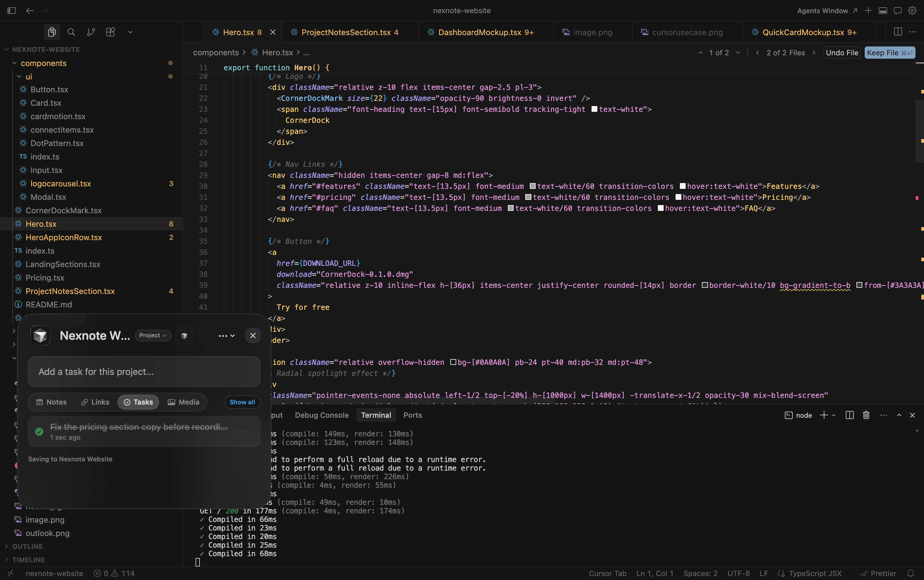Click Show all in Nexnote popup

pos(242,402)
